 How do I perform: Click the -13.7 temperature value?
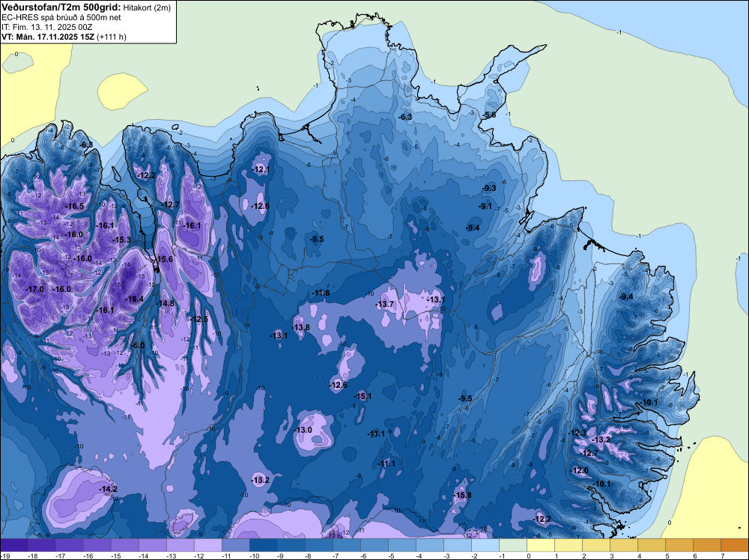pyautogui.click(x=384, y=304)
